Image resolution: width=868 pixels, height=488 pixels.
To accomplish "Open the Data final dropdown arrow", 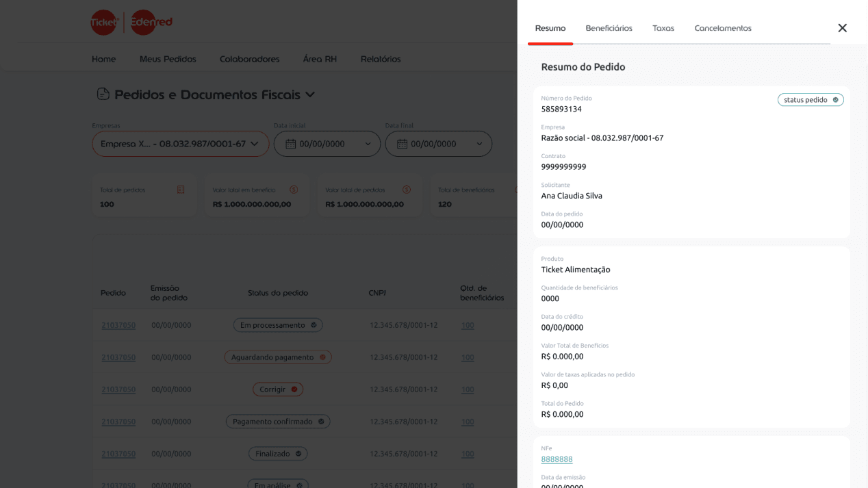I will 479,144.
